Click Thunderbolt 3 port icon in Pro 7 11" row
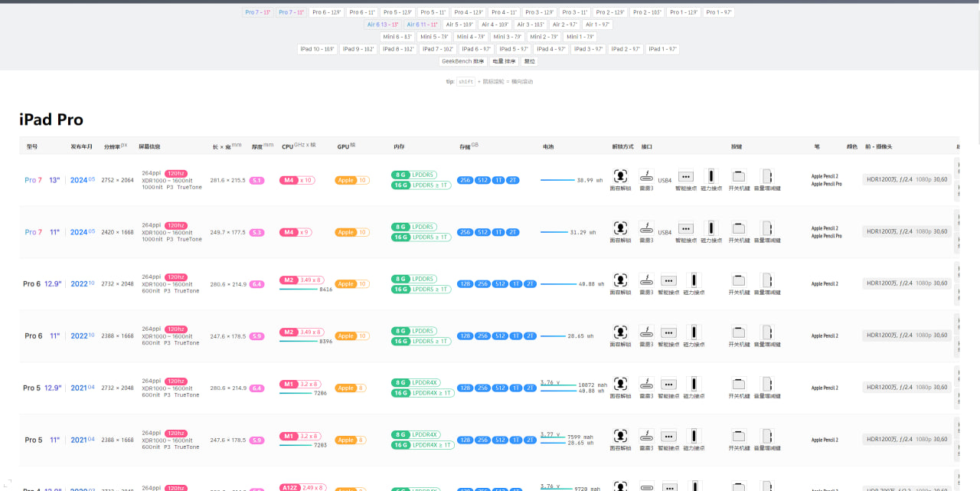980x491 pixels. [x=646, y=227]
